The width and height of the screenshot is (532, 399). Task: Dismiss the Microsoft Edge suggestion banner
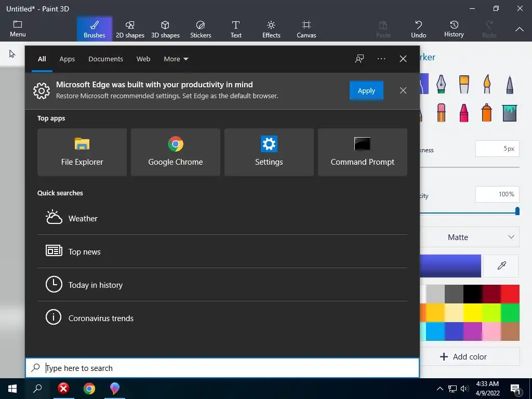click(x=403, y=90)
